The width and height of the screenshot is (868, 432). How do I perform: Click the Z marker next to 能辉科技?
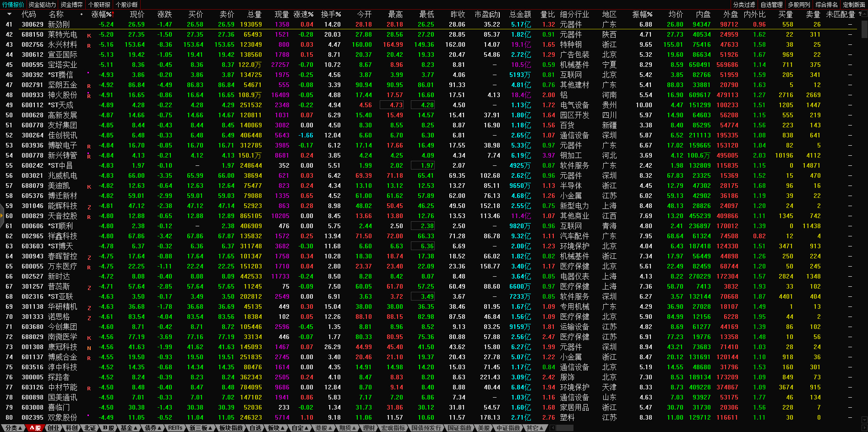[89, 207]
